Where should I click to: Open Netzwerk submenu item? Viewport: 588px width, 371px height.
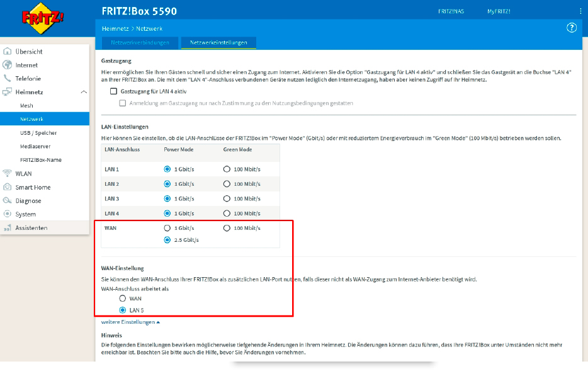(45, 119)
